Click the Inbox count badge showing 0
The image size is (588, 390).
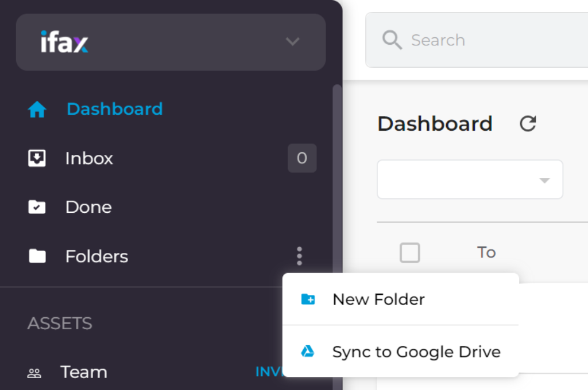click(302, 158)
